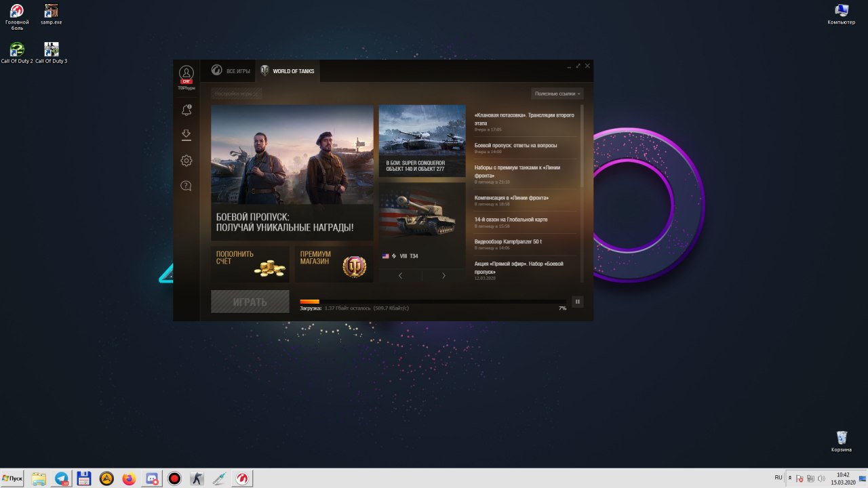Select Call Of Duty 3 desktop icon
The height and width of the screenshot is (488, 868).
(x=51, y=53)
